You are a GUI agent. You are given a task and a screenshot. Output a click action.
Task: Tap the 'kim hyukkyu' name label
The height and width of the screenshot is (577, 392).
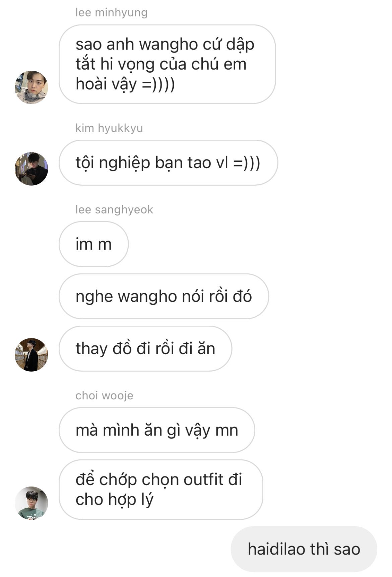pyautogui.click(x=109, y=128)
